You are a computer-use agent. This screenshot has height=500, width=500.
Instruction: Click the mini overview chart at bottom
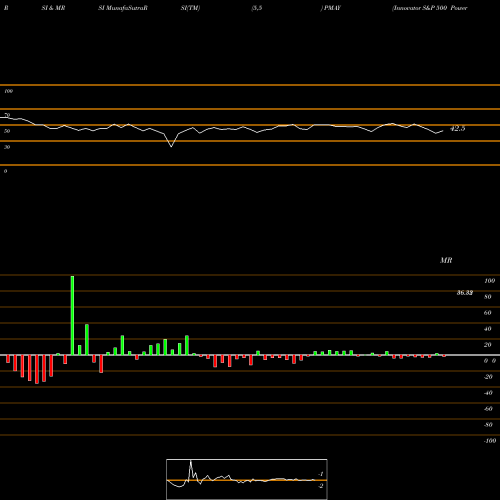(247, 479)
